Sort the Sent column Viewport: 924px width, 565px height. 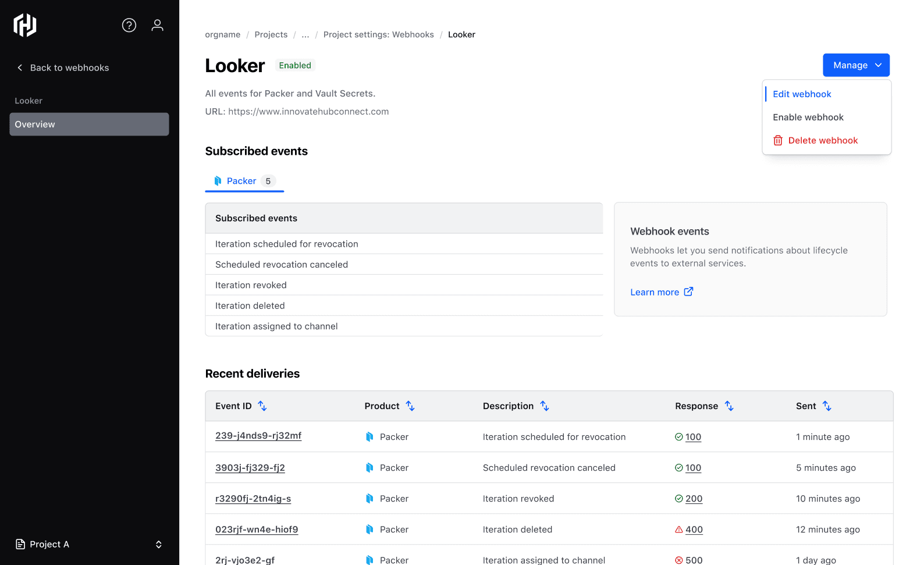tap(827, 406)
